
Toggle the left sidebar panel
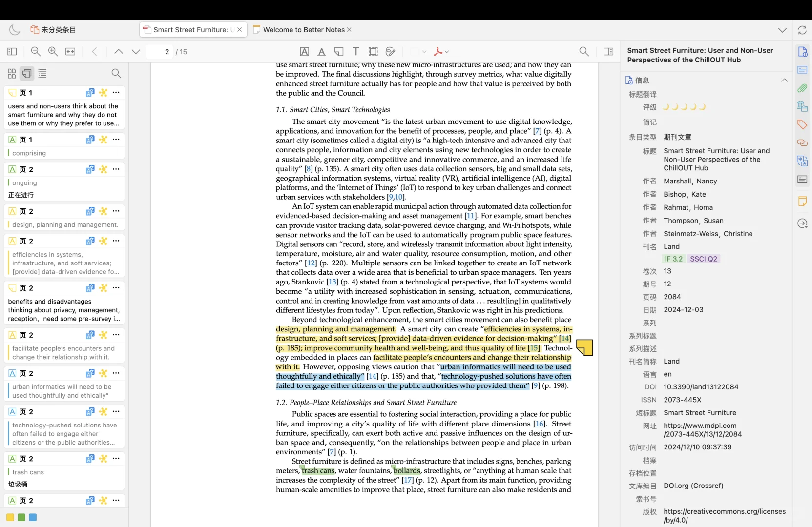point(12,51)
